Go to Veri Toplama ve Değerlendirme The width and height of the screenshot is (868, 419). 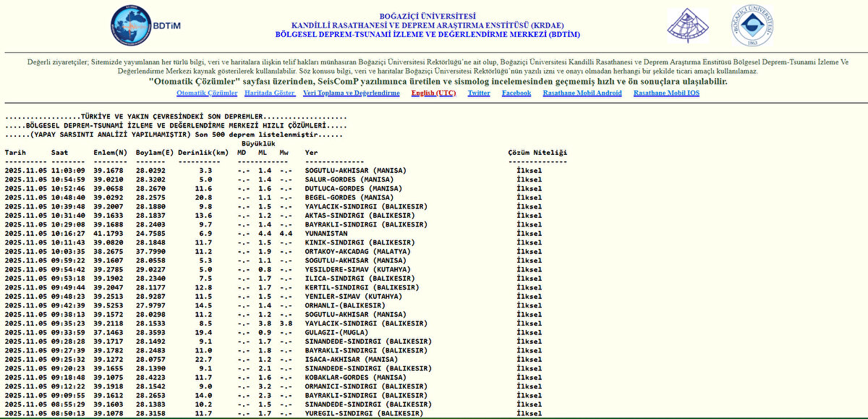pos(351,93)
